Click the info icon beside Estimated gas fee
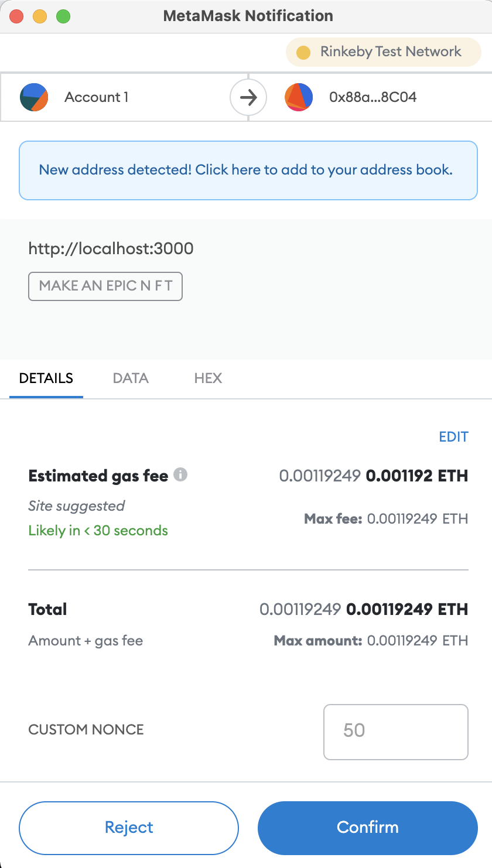Viewport: 492px width, 868px height. (x=181, y=475)
